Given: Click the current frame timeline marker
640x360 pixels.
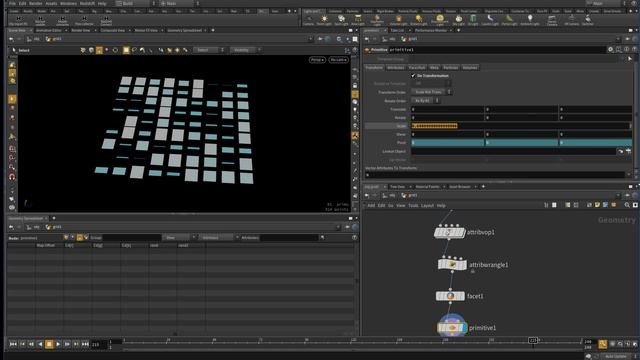Looking at the screenshot, I should coord(533,340).
